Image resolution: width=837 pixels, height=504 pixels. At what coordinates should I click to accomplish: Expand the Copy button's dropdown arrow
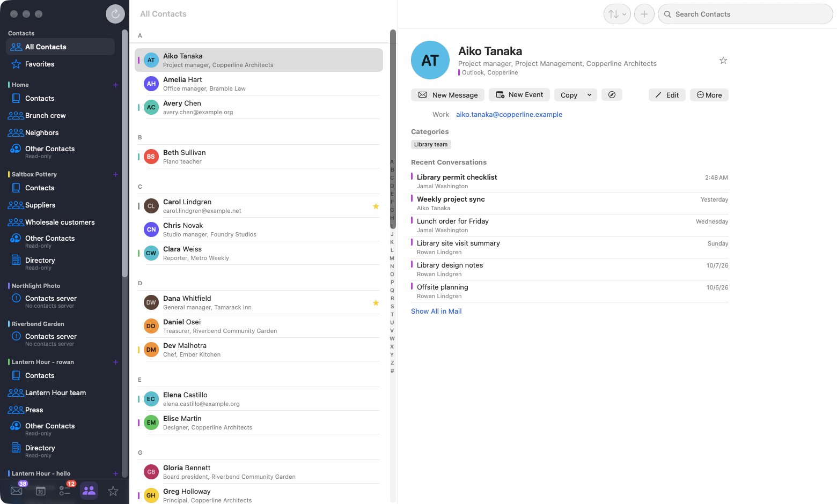click(589, 95)
